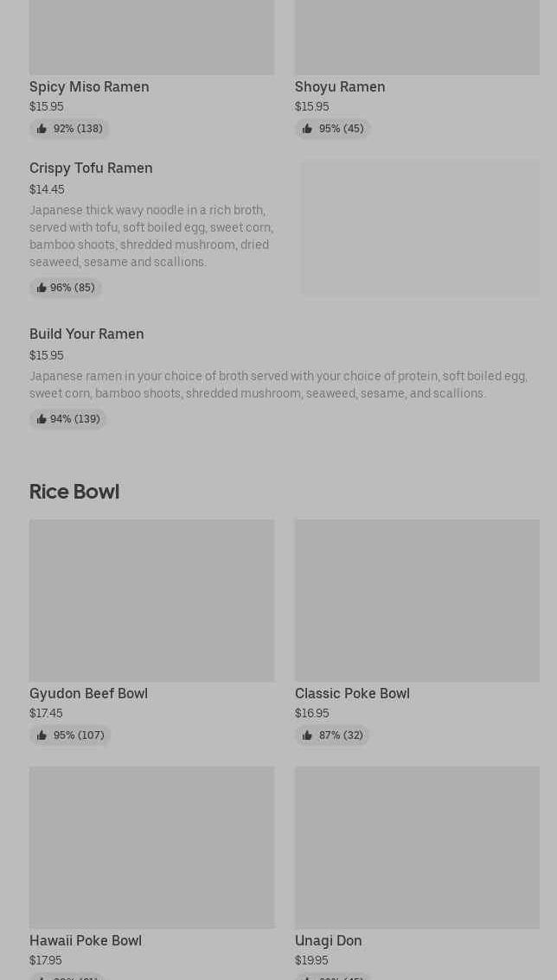Screen dimensions: 557x980
Task: Click the $17.45 Gyudon Beef Bowl price
Action: (46, 713)
